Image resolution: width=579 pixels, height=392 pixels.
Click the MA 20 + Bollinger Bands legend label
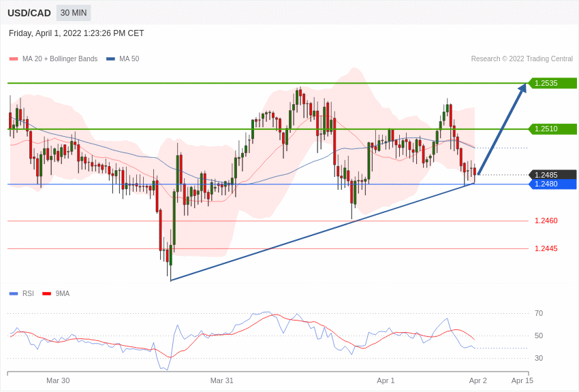60,59
